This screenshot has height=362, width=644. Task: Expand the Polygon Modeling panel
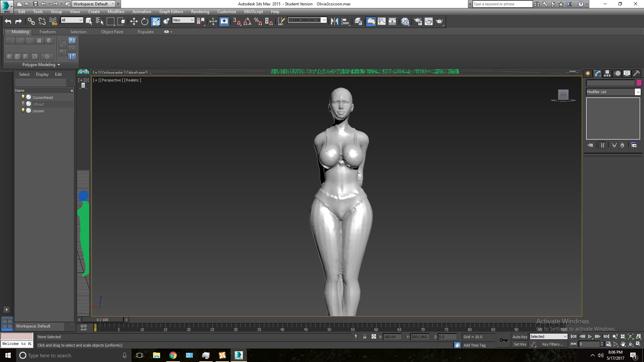(x=41, y=65)
